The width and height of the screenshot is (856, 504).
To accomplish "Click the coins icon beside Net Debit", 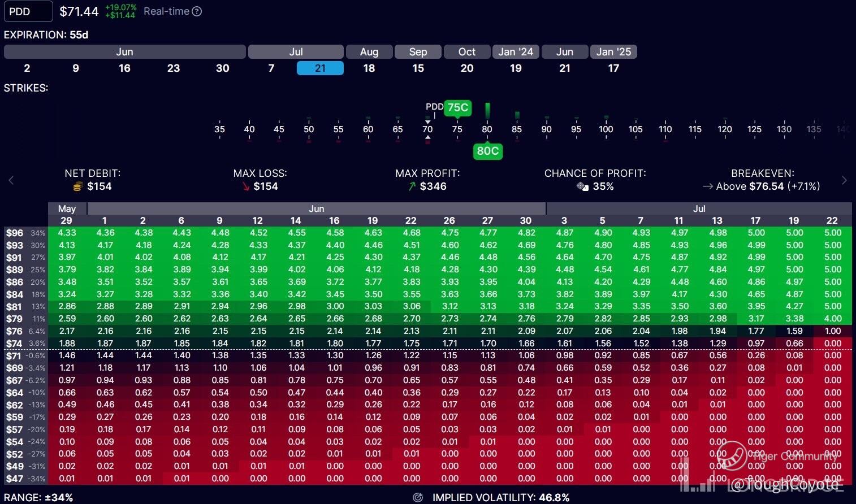I will (x=78, y=186).
